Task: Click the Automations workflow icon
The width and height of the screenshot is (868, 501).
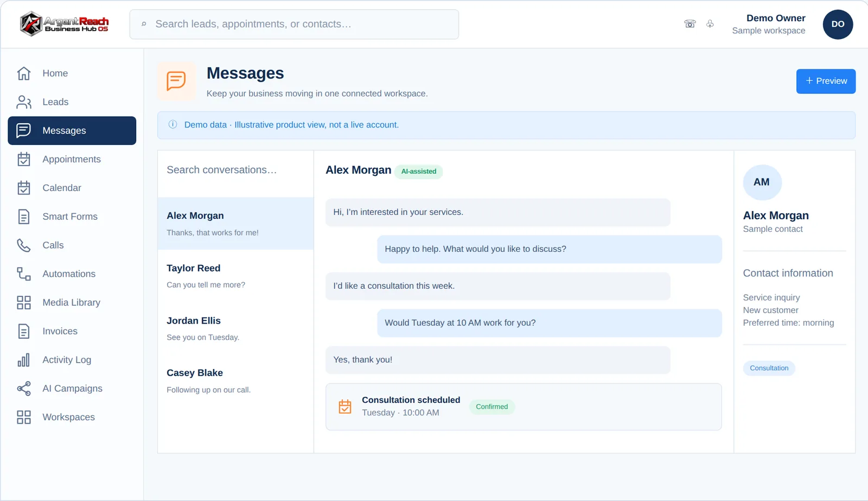Action: (24, 274)
